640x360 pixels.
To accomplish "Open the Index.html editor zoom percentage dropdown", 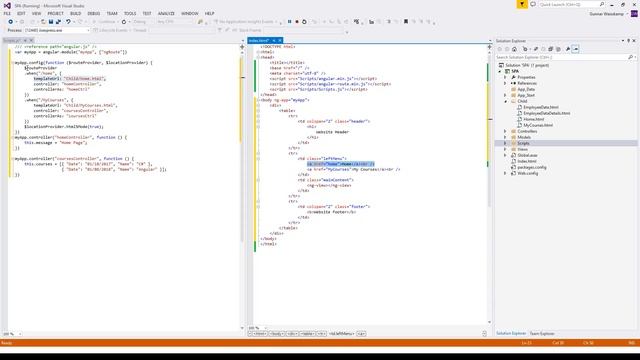I will pyautogui.click(x=266, y=328).
